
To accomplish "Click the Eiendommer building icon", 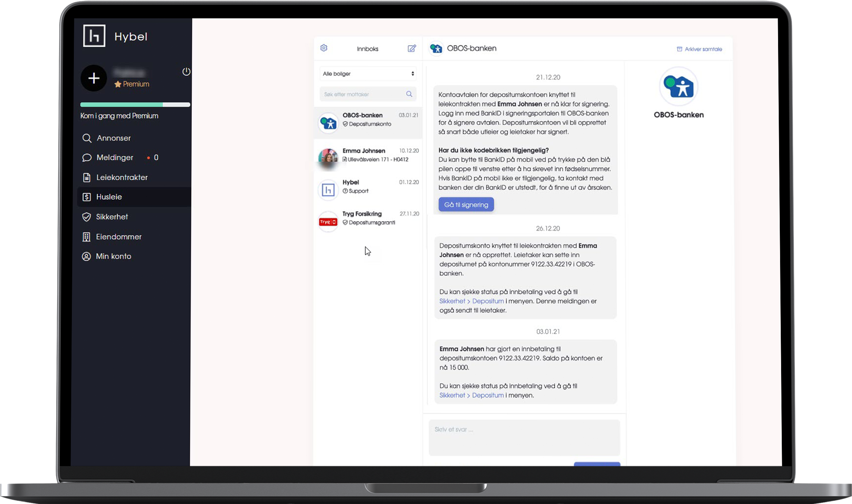I will pyautogui.click(x=86, y=237).
